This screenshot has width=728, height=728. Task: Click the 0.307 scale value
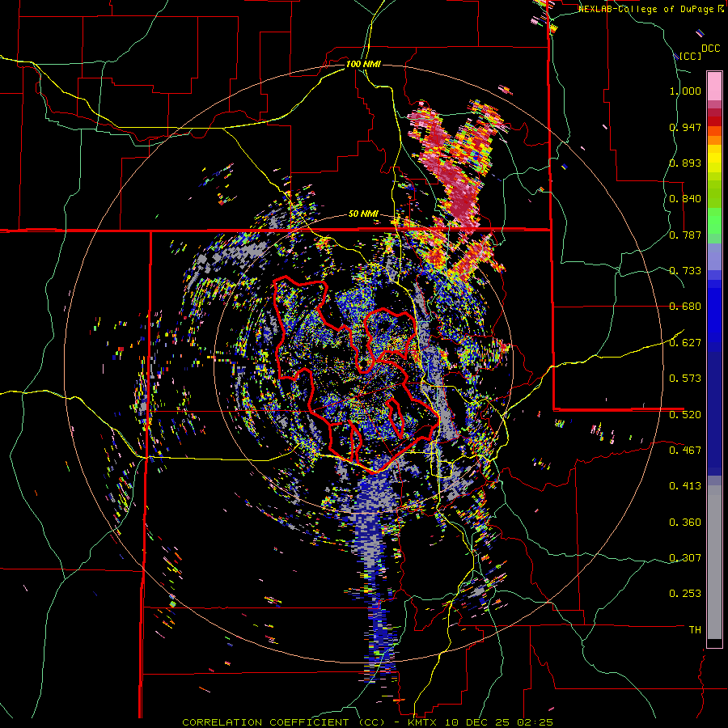[x=685, y=558]
